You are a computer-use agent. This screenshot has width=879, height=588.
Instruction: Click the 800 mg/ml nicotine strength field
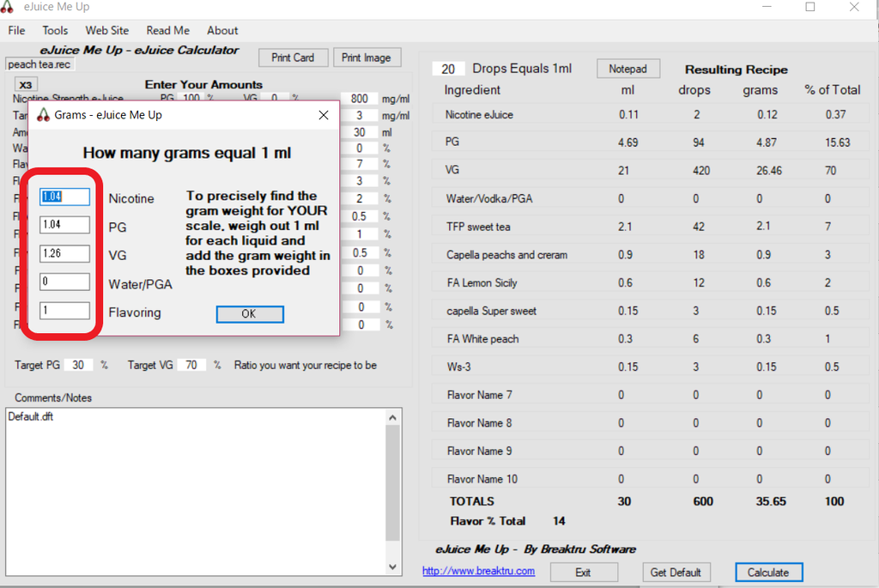(x=360, y=99)
